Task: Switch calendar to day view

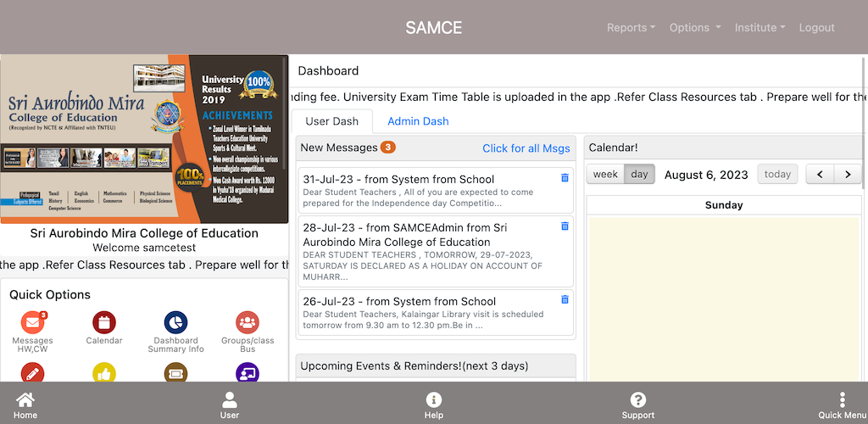Action: coord(639,175)
